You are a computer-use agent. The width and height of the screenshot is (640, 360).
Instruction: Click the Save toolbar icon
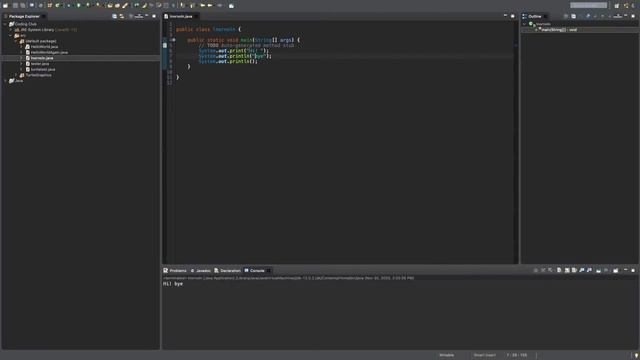click(15, 5)
